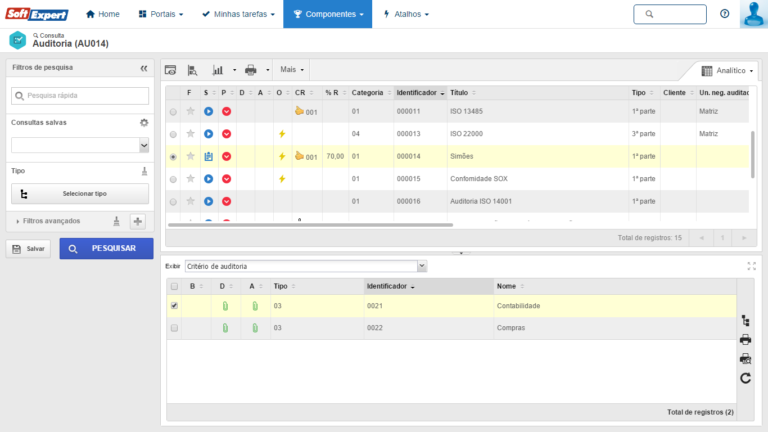Uncheck the Contabilidade criterion checkbox
768x432 pixels.
[175, 305]
